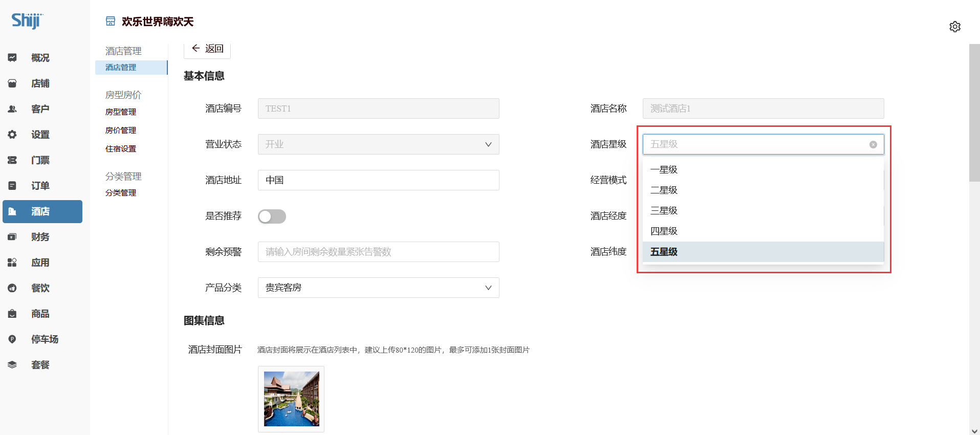
Task: Click the vertical page scrollbar
Action: [974, 113]
